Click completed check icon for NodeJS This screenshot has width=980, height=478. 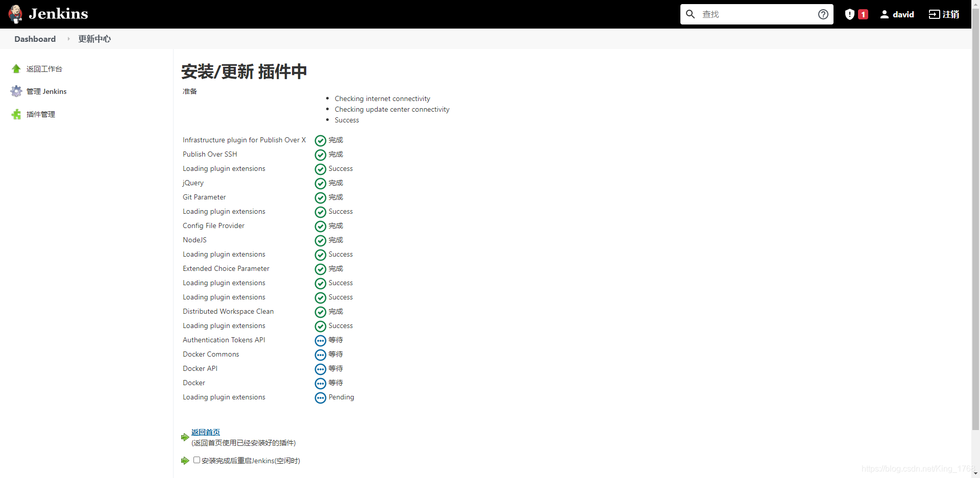point(321,240)
